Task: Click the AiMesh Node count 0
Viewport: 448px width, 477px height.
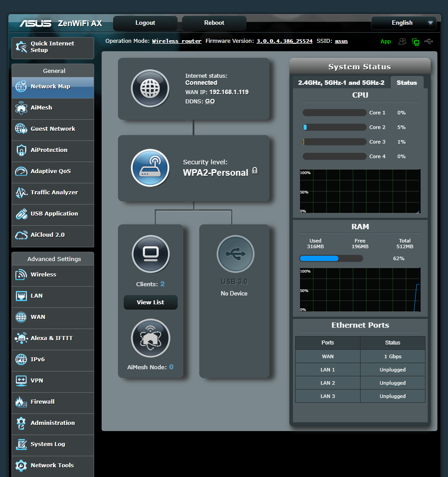Action: [x=171, y=367]
